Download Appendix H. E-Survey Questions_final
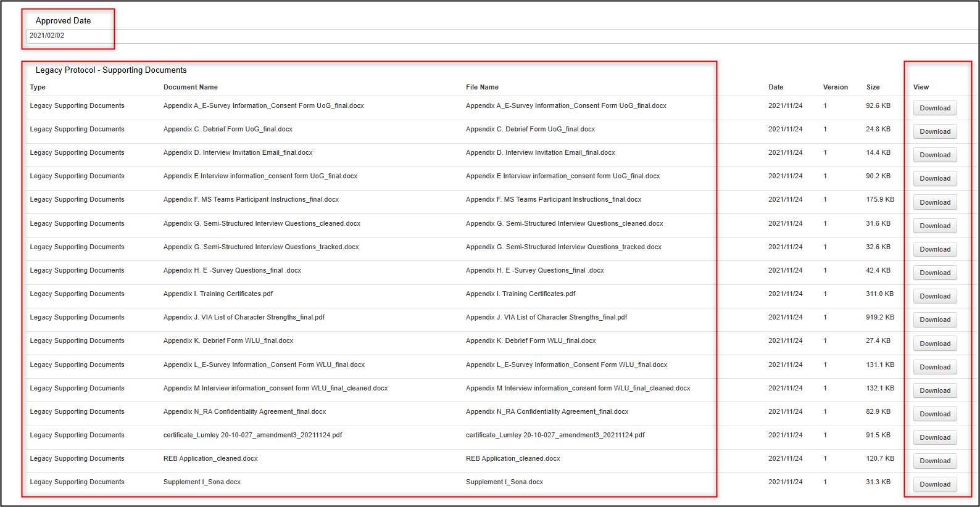 (935, 273)
